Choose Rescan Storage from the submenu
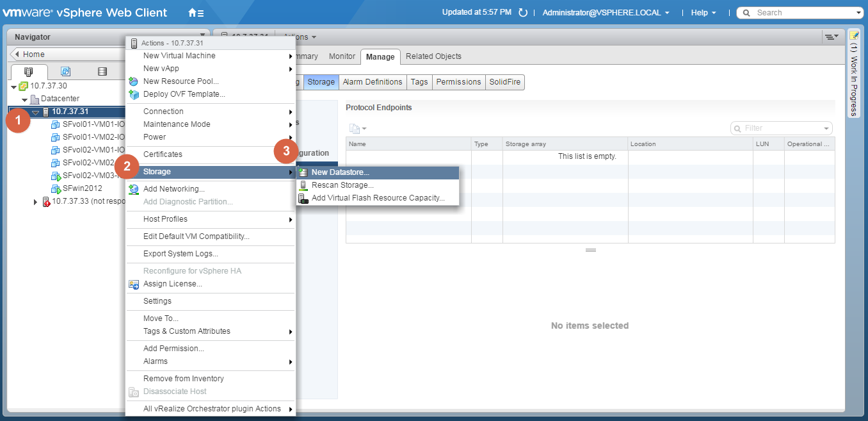 click(378, 185)
